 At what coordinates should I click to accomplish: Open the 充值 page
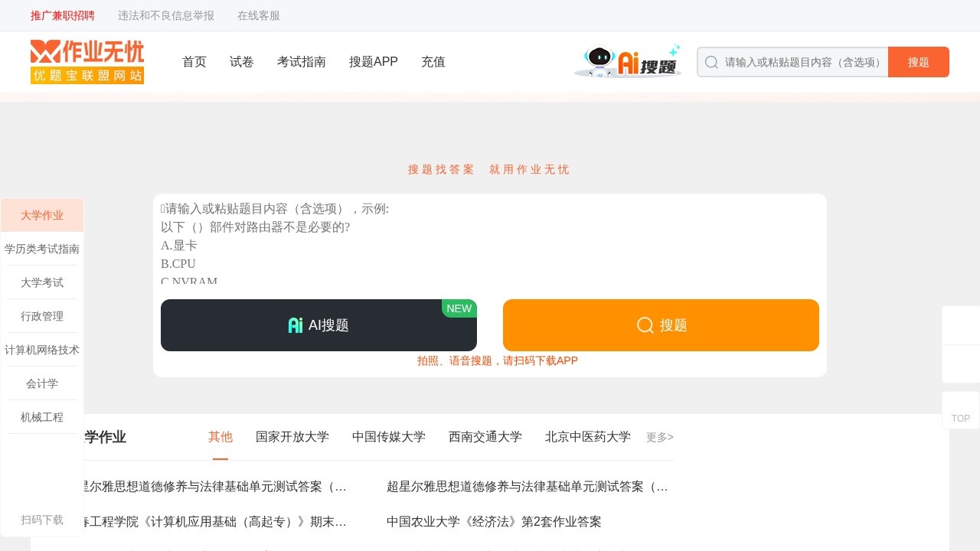click(433, 62)
